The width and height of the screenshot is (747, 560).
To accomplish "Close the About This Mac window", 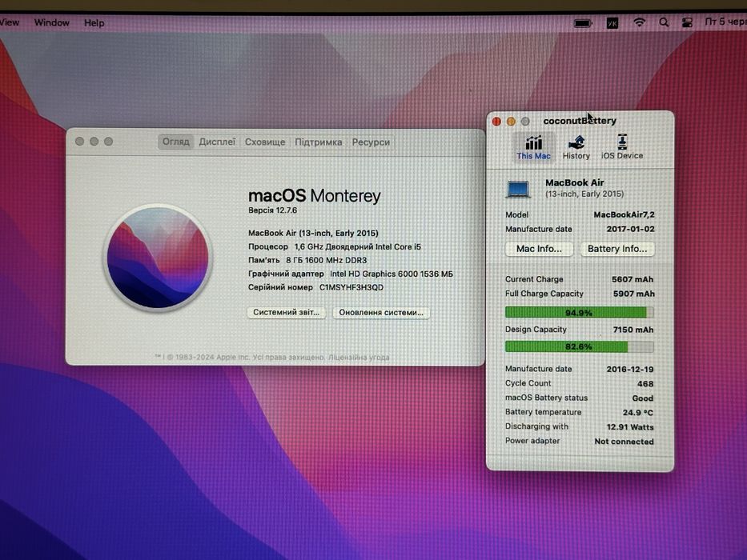I will pos(79,142).
